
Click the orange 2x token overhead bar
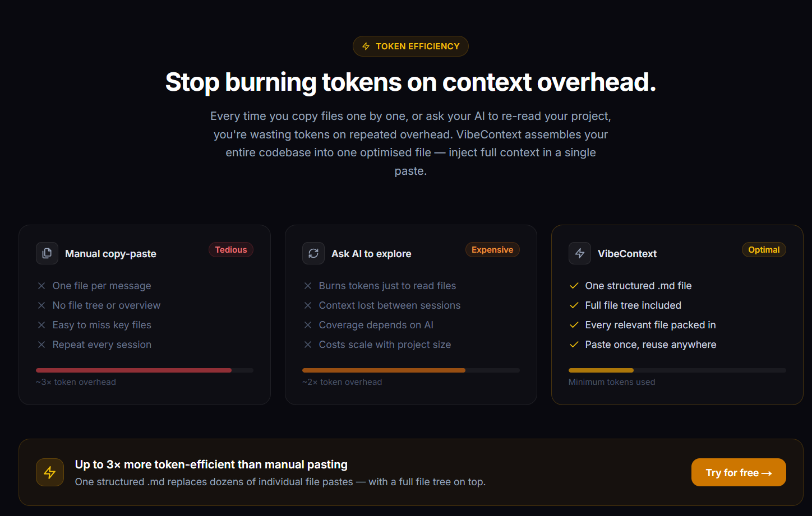[411, 370]
